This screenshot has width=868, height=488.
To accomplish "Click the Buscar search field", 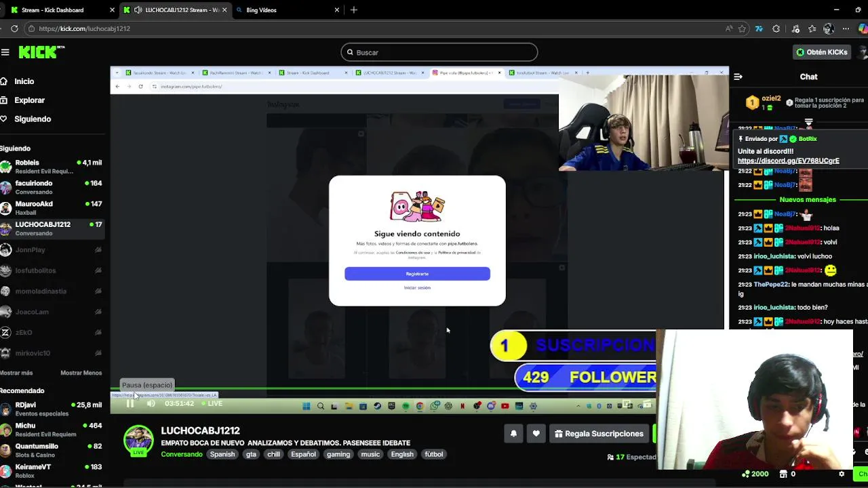I will 439,52.
